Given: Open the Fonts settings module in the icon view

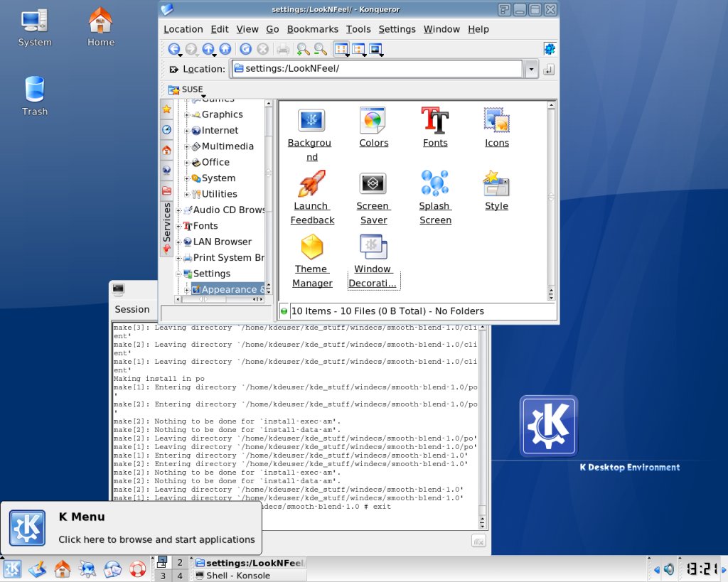Looking at the screenshot, I should click(435, 128).
